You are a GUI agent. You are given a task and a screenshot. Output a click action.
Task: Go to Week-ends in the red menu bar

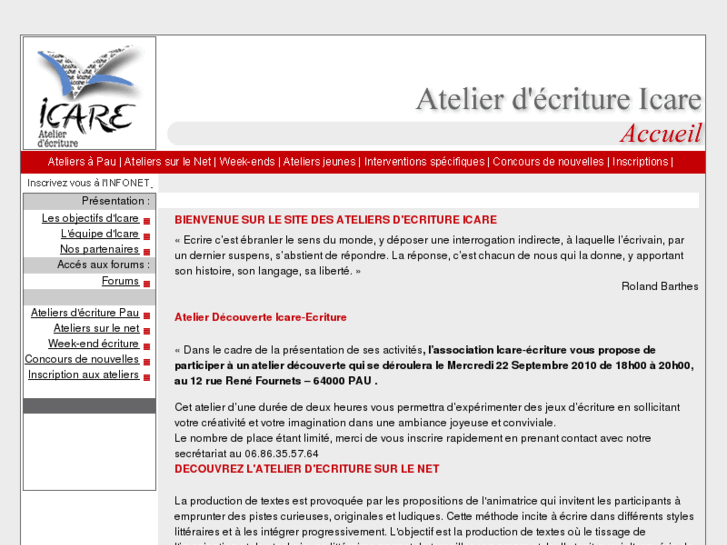[x=247, y=162]
